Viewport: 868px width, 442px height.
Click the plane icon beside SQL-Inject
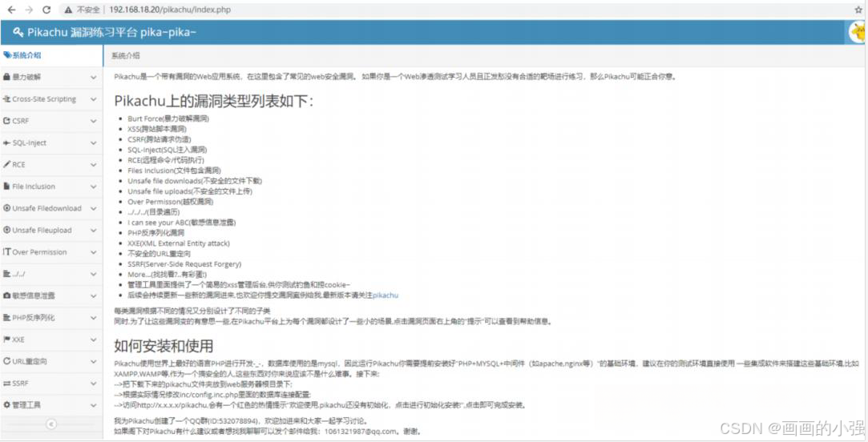tap(6, 143)
